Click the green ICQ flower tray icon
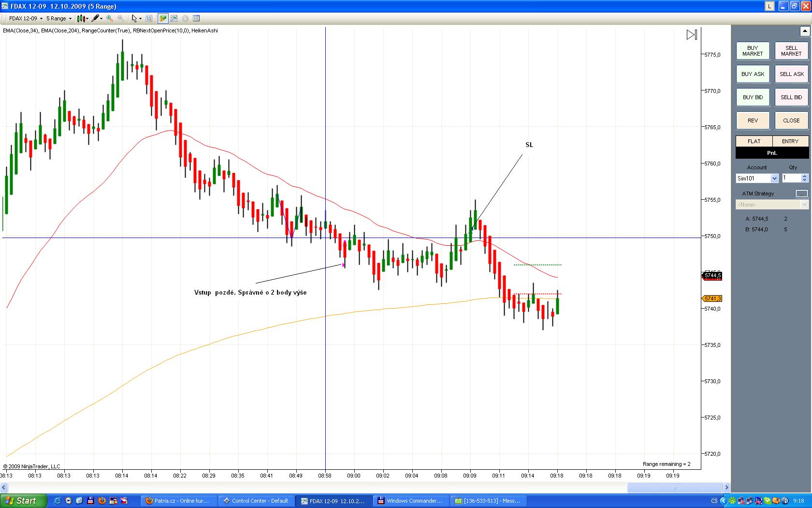 click(x=733, y=501)
